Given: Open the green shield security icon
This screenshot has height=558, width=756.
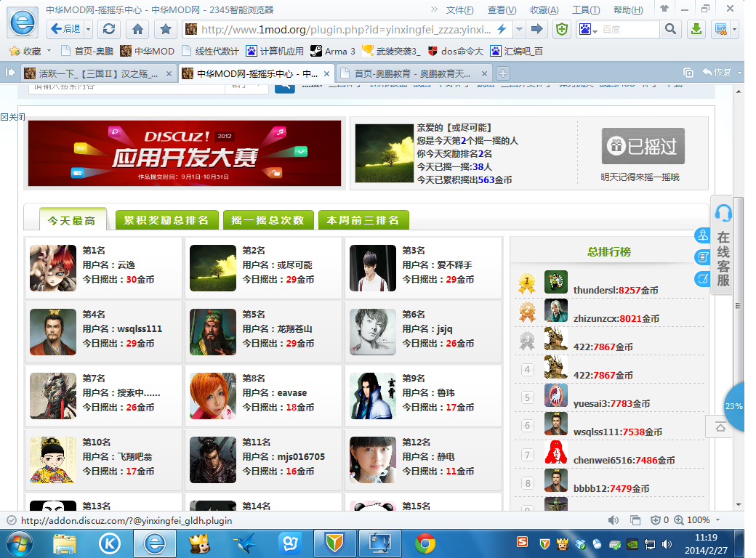Looking at the screenshot, I should (561, 29).
